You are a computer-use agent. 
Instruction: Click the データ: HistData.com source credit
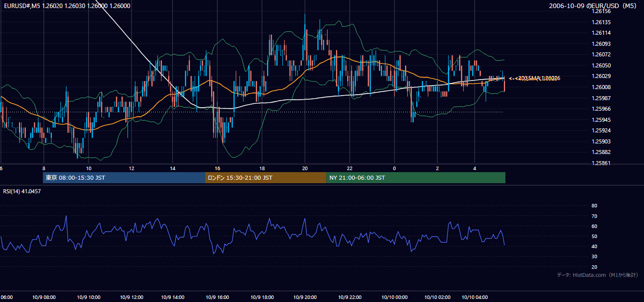[598, 275]
